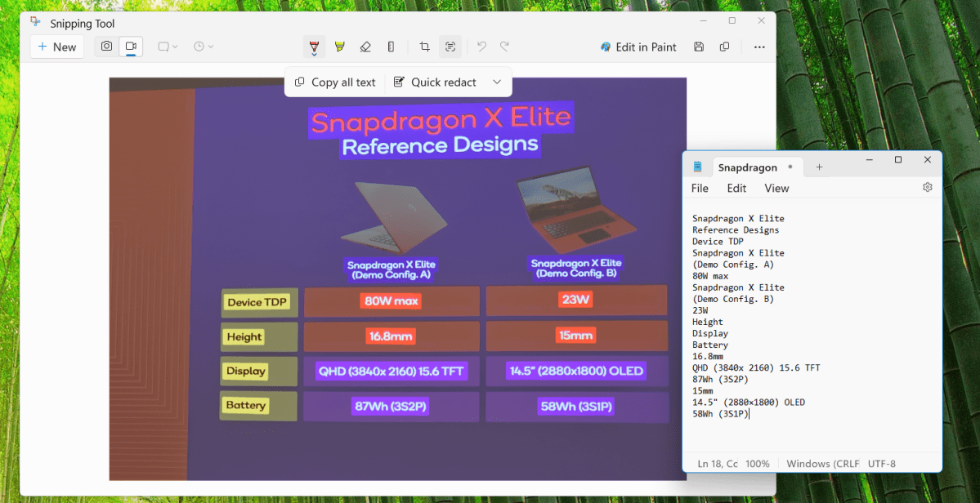Click the '87Wh (3S2P)' line in Notepad
The image size is (980, 503).
pyautogui.click(x=720, y=379)
